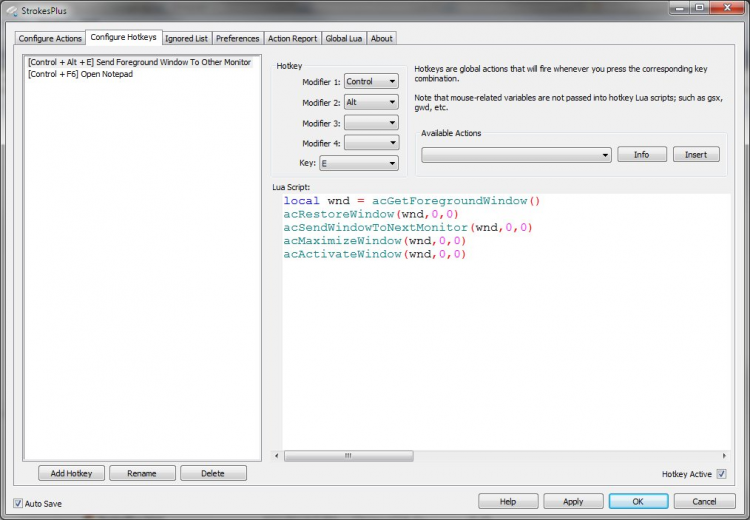Click the Rename button
750x520 pixels.
click(x=142, y=473)
